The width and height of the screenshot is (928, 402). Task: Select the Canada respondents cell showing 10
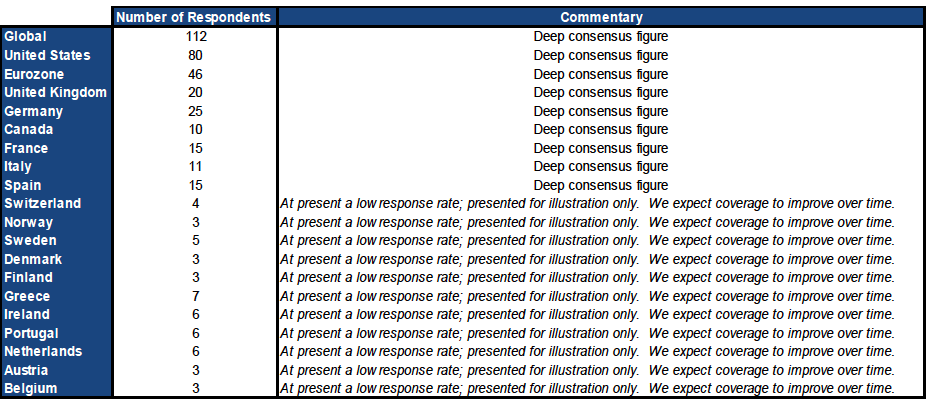(195, 129)
